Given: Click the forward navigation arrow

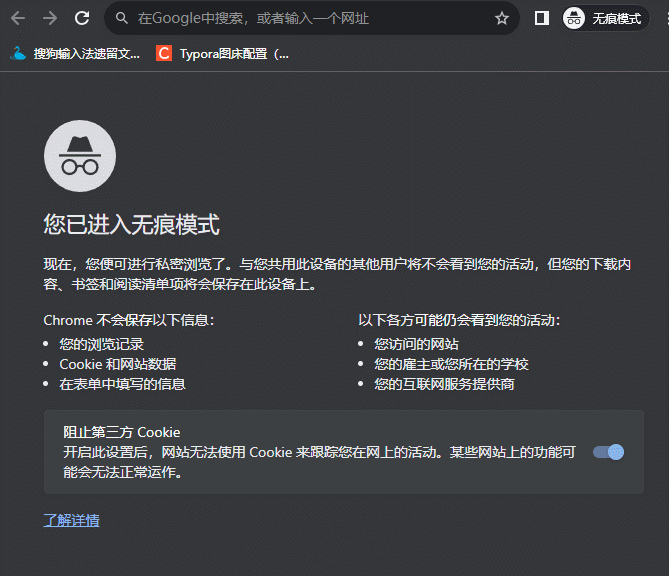Looking at the screenshot, I should point(50,18).
